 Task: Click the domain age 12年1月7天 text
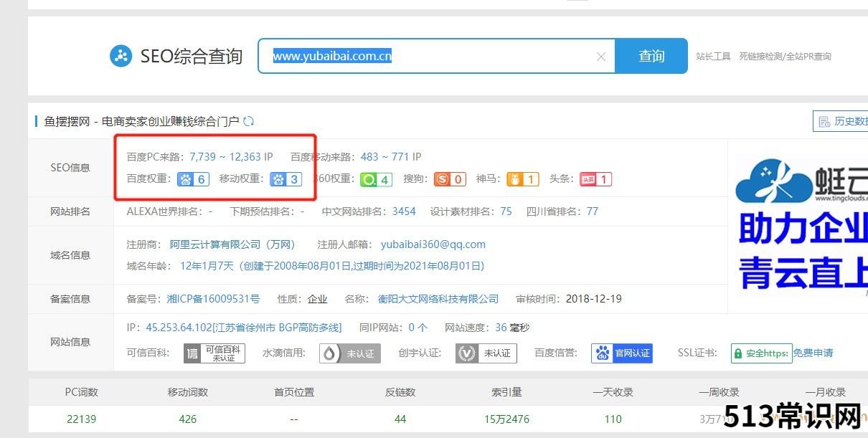pos(207,266)
